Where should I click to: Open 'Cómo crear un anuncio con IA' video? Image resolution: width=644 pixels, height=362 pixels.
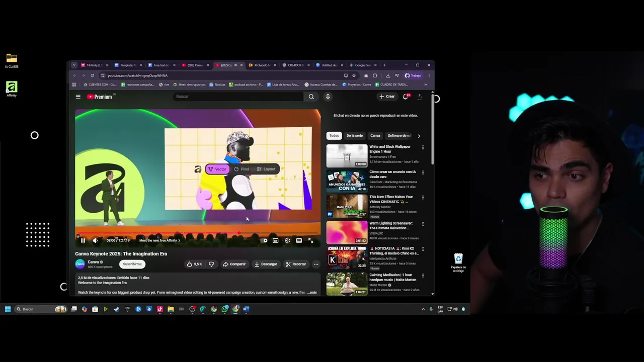[347, 181]
